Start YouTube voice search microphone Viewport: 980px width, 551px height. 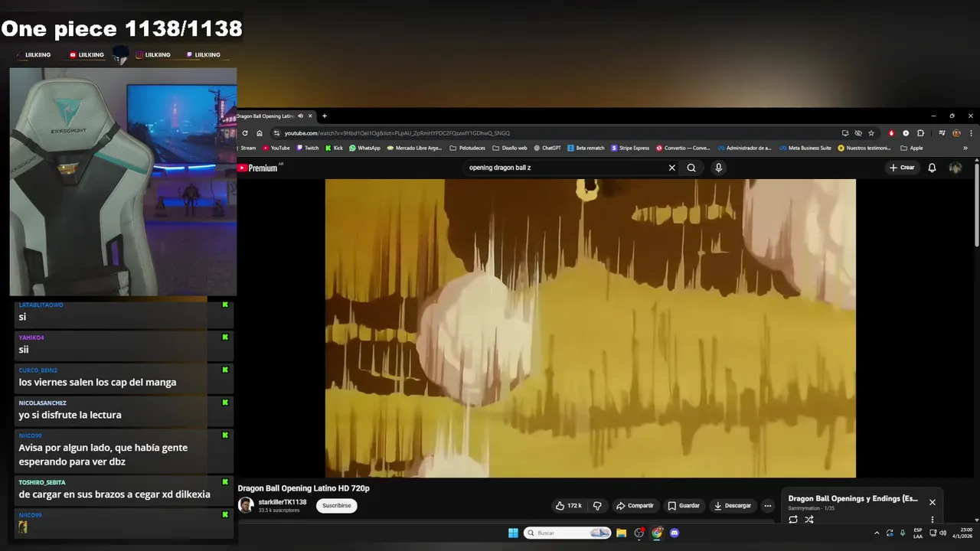(x=718, y=168)
